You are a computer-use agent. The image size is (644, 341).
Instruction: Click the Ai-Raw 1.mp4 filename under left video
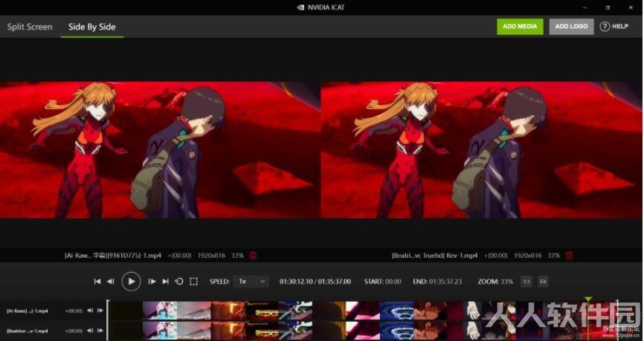click(113, 256)
